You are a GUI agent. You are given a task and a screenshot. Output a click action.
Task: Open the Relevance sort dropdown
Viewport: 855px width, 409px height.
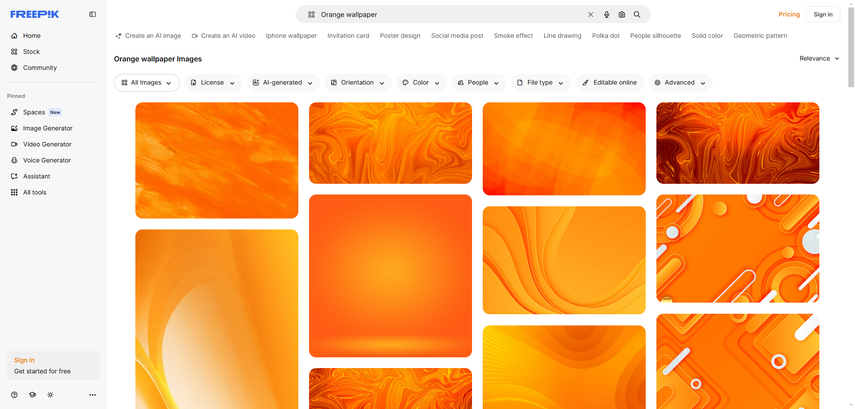[819, 58]
